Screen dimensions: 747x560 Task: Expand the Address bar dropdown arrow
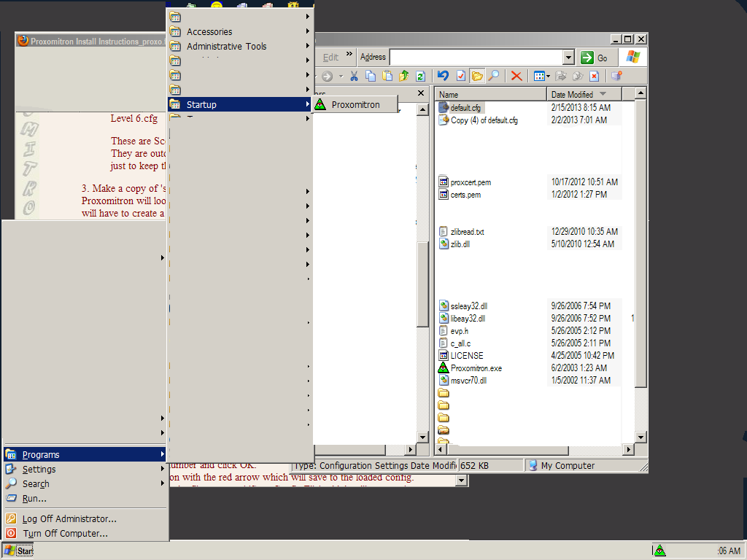pos(568,58)
